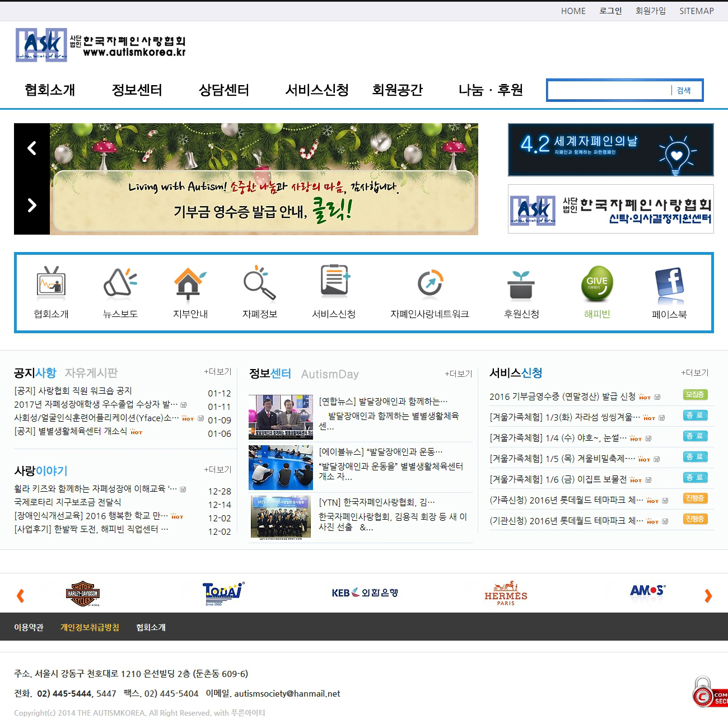Expand 공지사항 list with 더보기
This screenshot has width=728, height=728.
pos(218,372)
